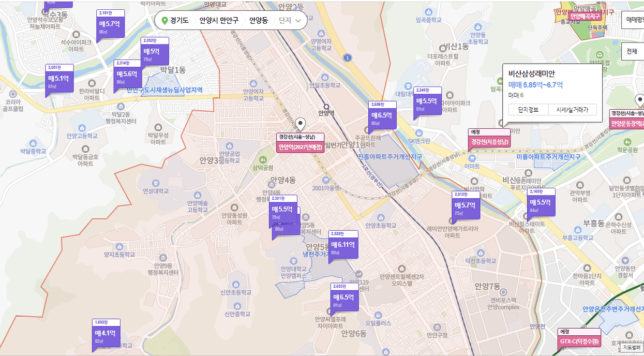The image size is (644, 356).
Task: Select the 매4.1억 82㎡ price marker
Action: tap(107, 334)
